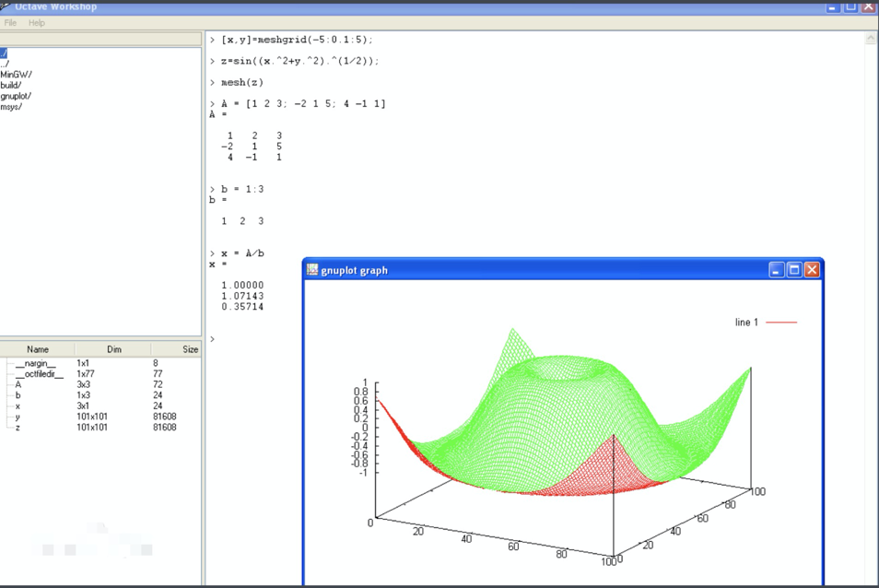Select the highlighted ./ directory entry
The image size is (879, 588).
[x=4, y=53]
